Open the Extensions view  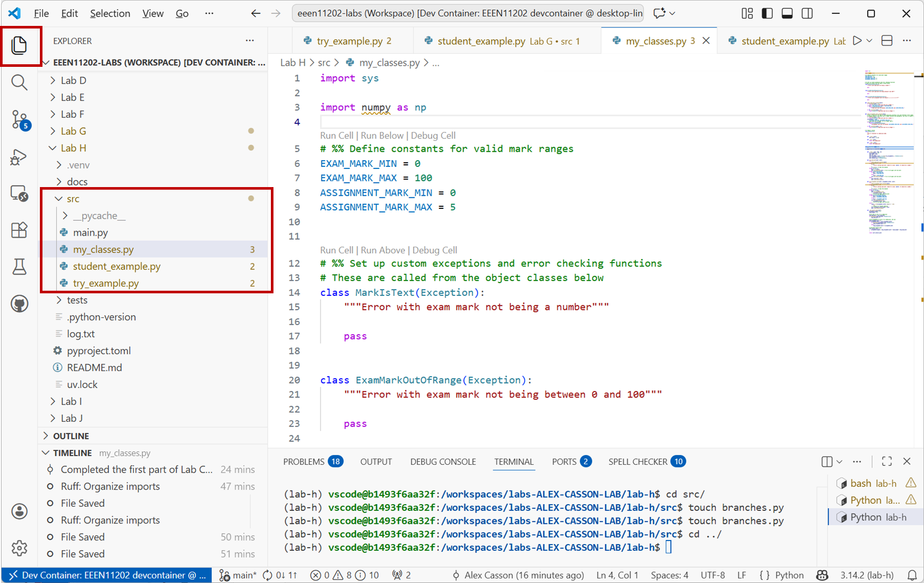tap(19, 230)
